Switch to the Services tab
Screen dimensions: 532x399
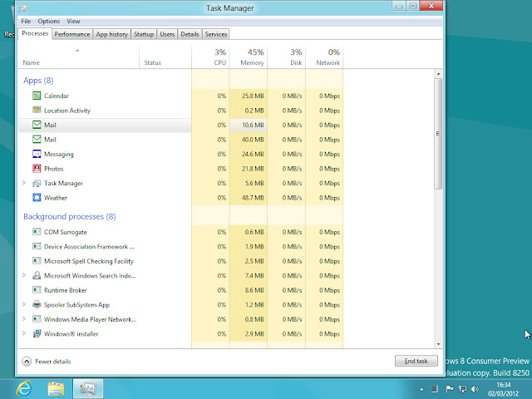coord(216,34)
